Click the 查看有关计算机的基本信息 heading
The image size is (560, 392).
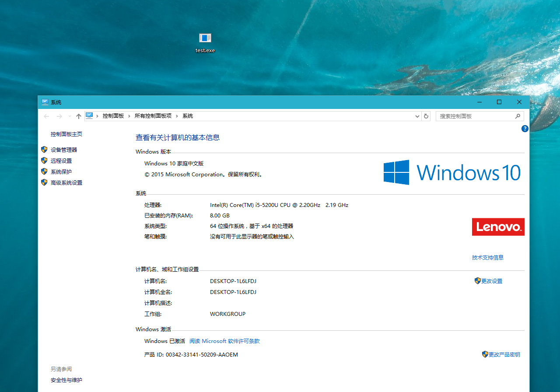178,137
